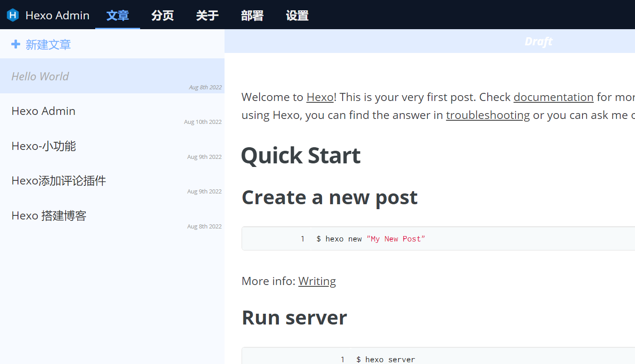Go to the 部署 deployment page

point(252,15)
